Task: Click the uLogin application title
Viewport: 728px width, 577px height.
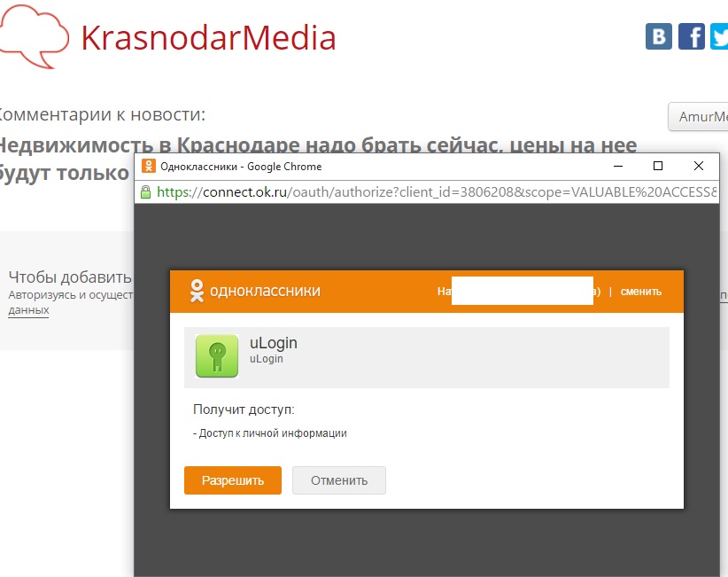Action: [274, 343]
